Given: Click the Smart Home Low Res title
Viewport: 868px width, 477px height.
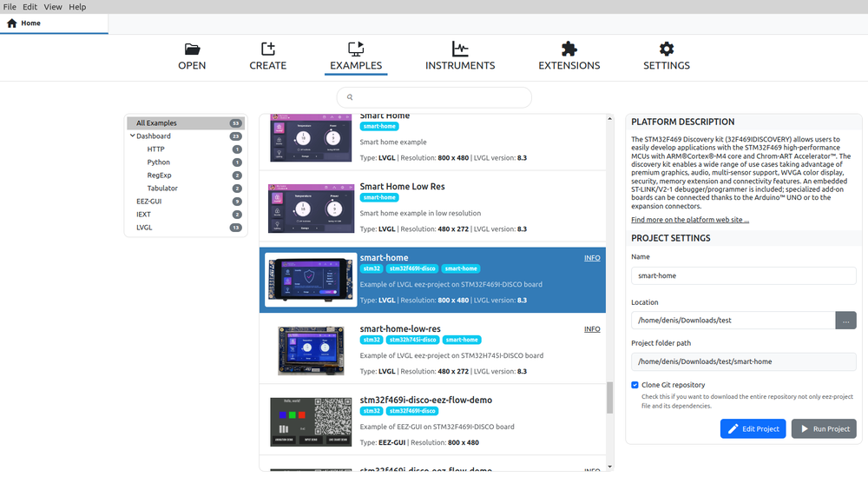Looking at the screenshot, I should pyautogui.click(x=403, y=187).
